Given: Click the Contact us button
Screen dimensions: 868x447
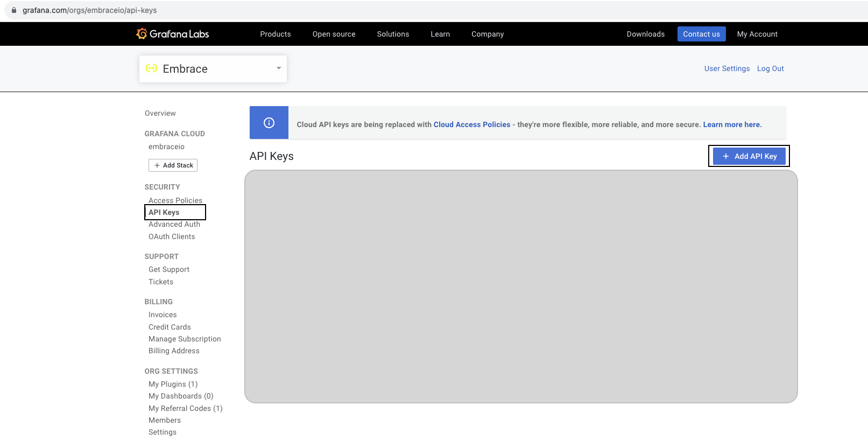Looking at the screenshot, I should click(702, 34).
